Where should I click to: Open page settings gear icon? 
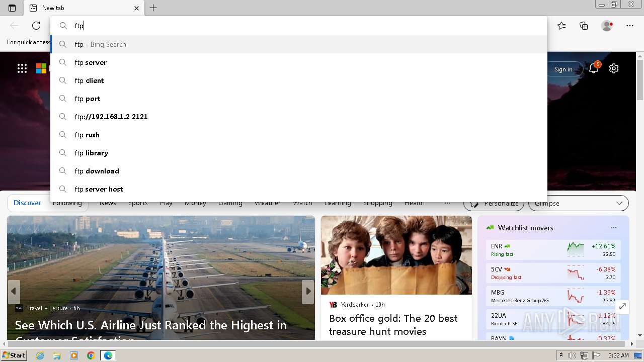click(614, 69)
